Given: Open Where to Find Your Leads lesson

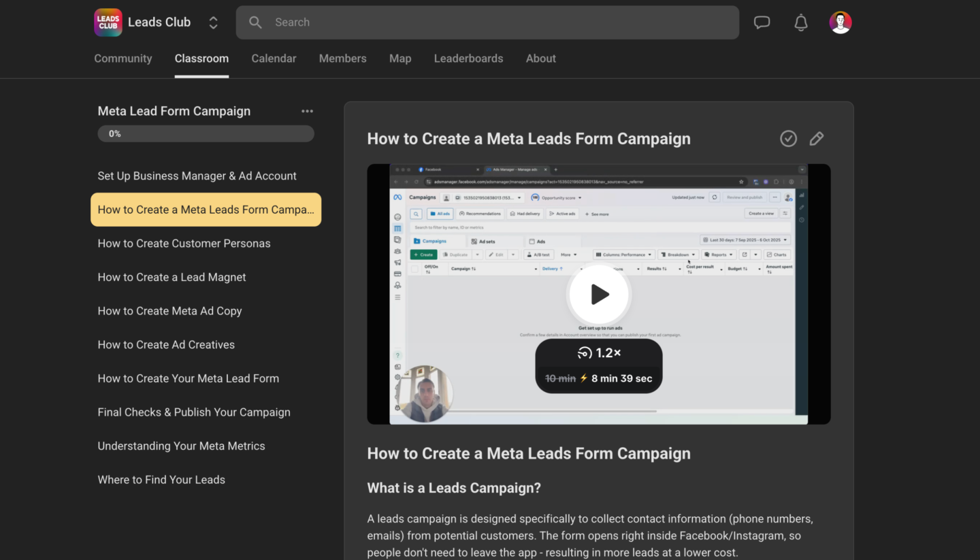Looking at the screenshot, I should click(161, 480).
